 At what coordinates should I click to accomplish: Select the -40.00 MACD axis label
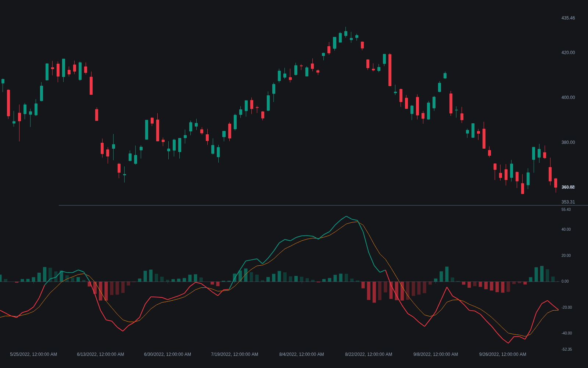567,333
